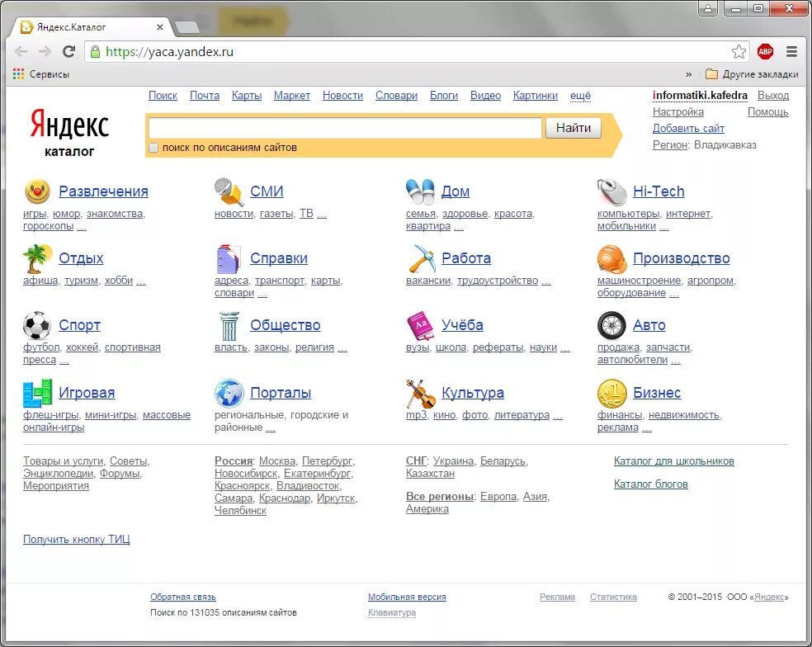Click the Игровая tetris blocks icon
This screenshot has height=647, width=812.
37,393
